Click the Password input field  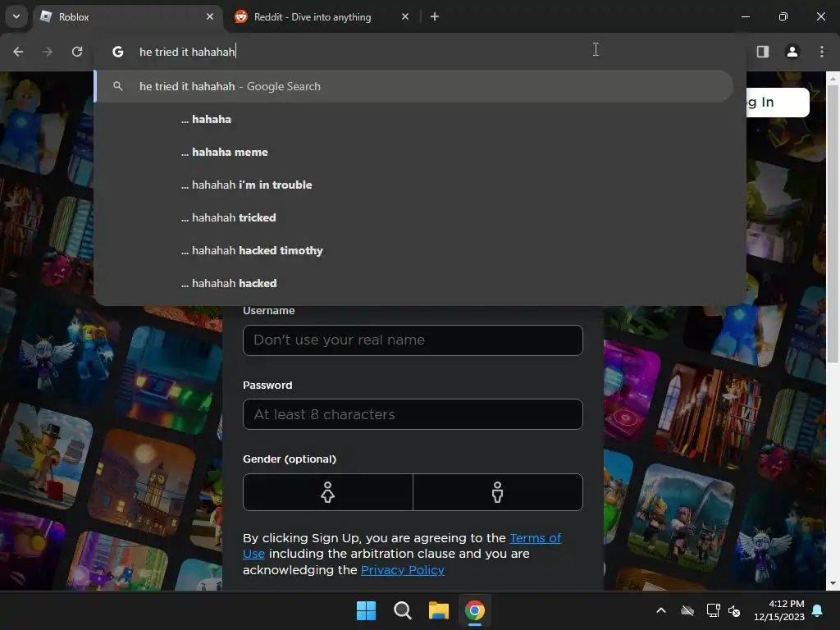click(413, 414)
